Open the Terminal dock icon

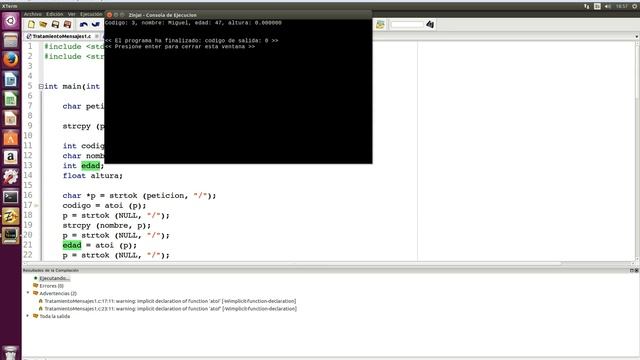11,197
